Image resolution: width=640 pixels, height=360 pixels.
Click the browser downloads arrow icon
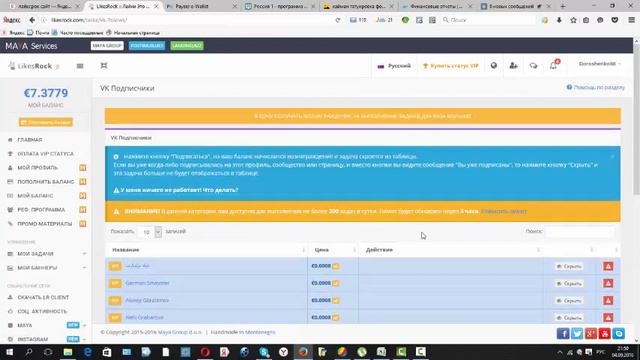point(559,20)
